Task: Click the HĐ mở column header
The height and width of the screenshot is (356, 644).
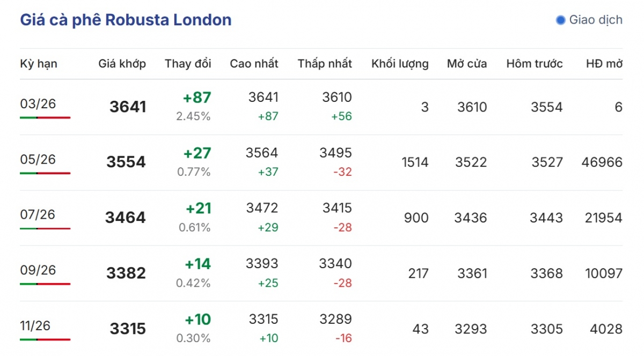Action: [x=604, y=64]
